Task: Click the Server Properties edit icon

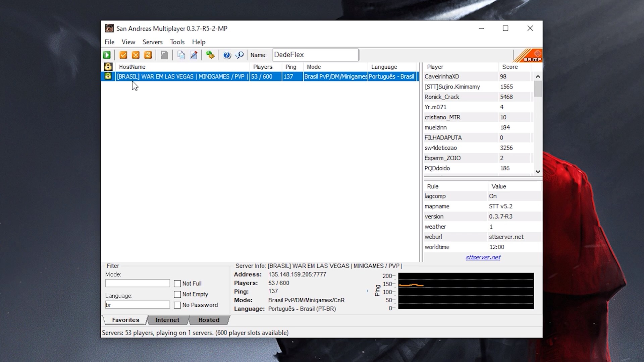Action: coord(194,55)
